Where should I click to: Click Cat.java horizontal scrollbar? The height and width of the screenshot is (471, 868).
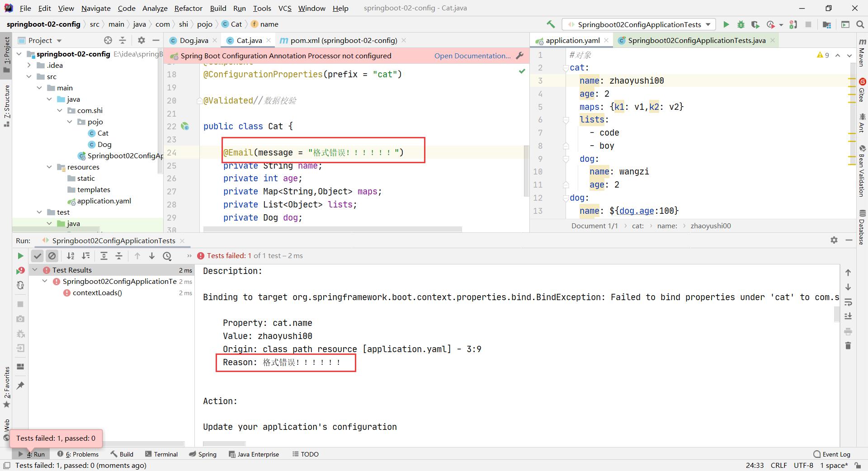[332, 229]
